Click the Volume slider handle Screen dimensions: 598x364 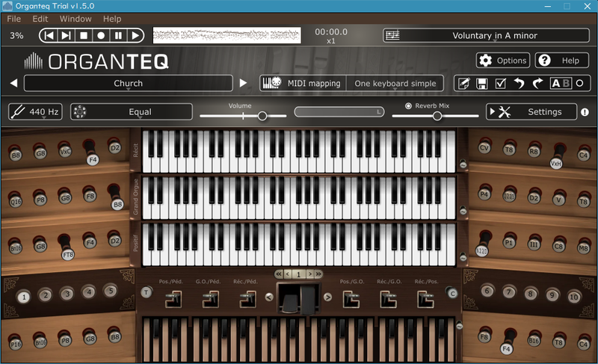tap(262, 116)
